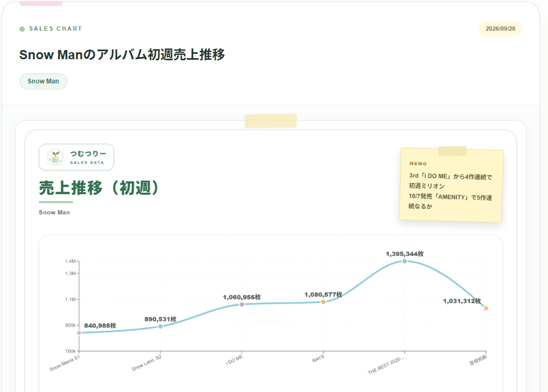Click the 売上推移（初週） heading
Viewport: 548px width, 392px height.
(99, 188)
